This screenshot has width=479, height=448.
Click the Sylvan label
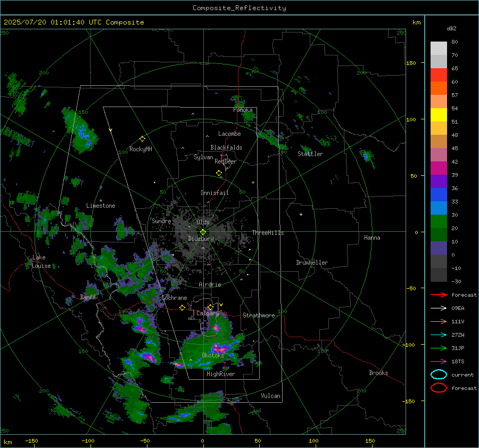click(203, 157)
